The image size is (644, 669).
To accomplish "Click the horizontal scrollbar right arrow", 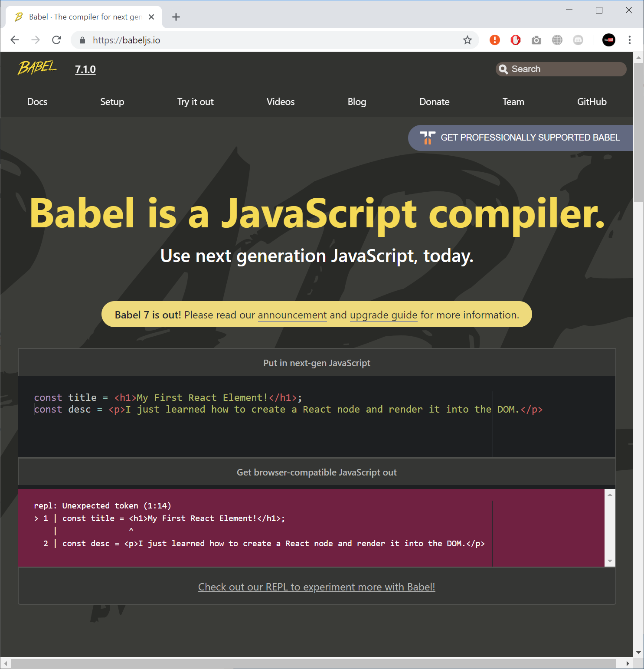I will pyautogui.click(x=628, y=663).
